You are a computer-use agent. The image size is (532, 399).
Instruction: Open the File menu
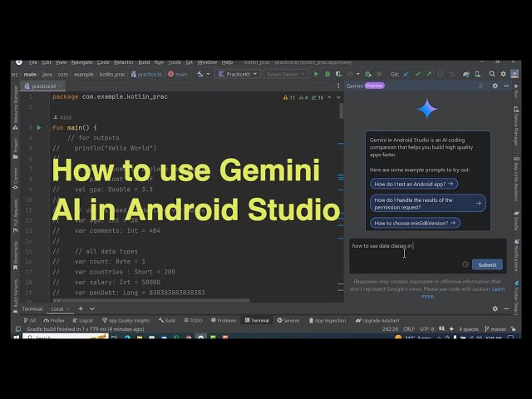coord(33,62)
